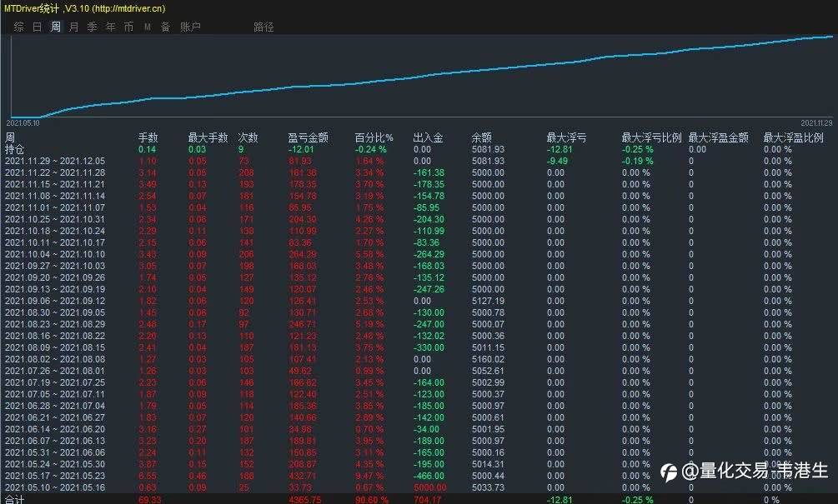Click the 盈亏金额 column header

click(308, 137)
